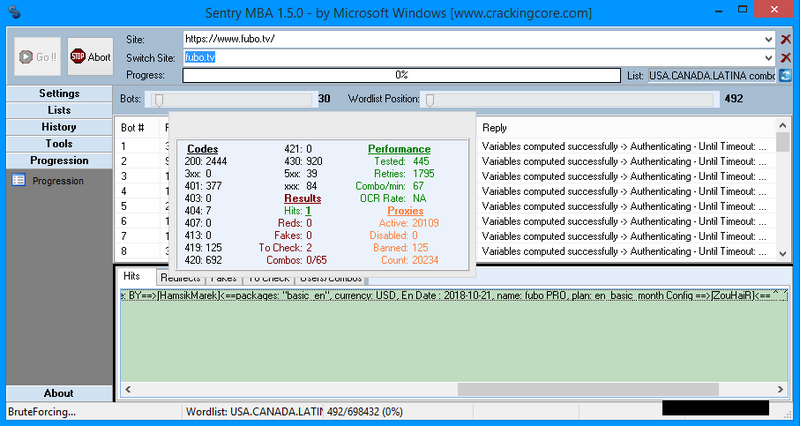800x426 pixels.
Task: Select bot row 8 in the table
Action: click(445, 251)
